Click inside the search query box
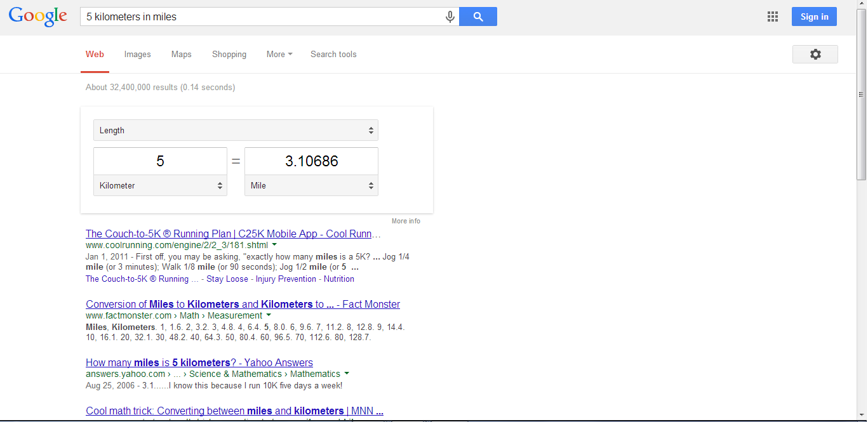This screenshot has height=422, width=868. point(262,17)
